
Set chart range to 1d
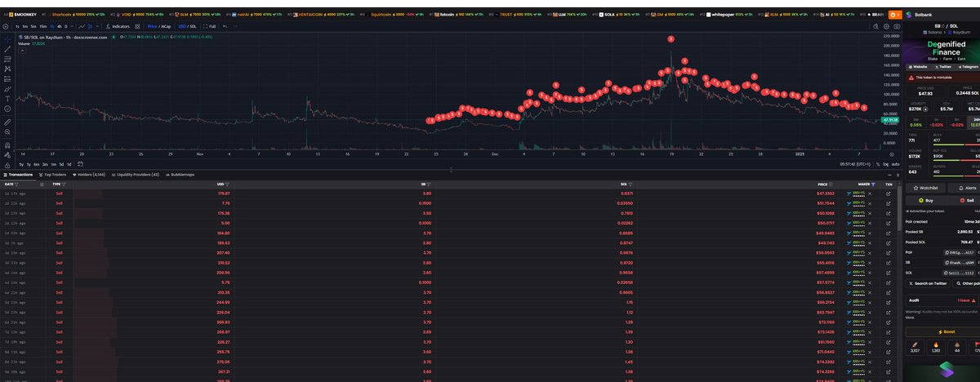[x=69, y=164]
